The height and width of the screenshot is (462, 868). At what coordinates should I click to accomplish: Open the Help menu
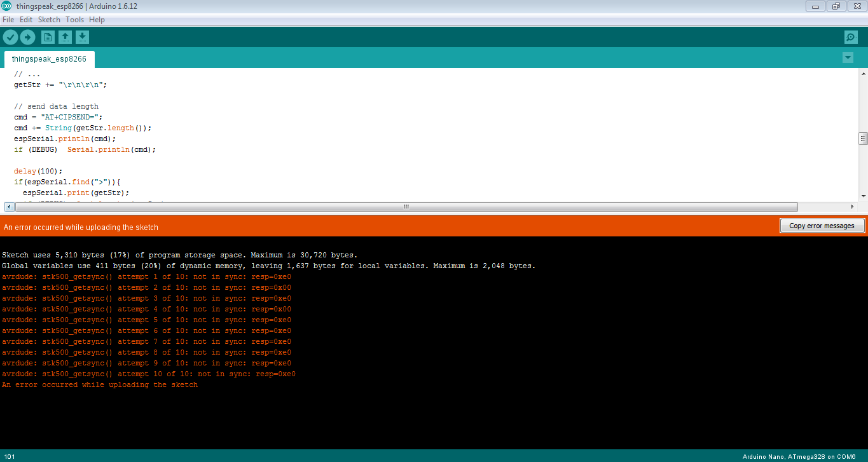97,20
